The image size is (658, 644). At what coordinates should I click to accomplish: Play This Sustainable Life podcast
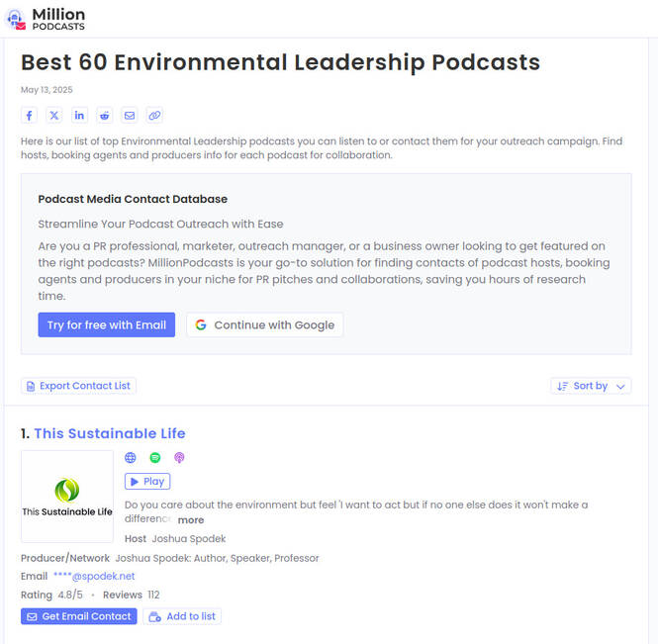click(147, 482)
